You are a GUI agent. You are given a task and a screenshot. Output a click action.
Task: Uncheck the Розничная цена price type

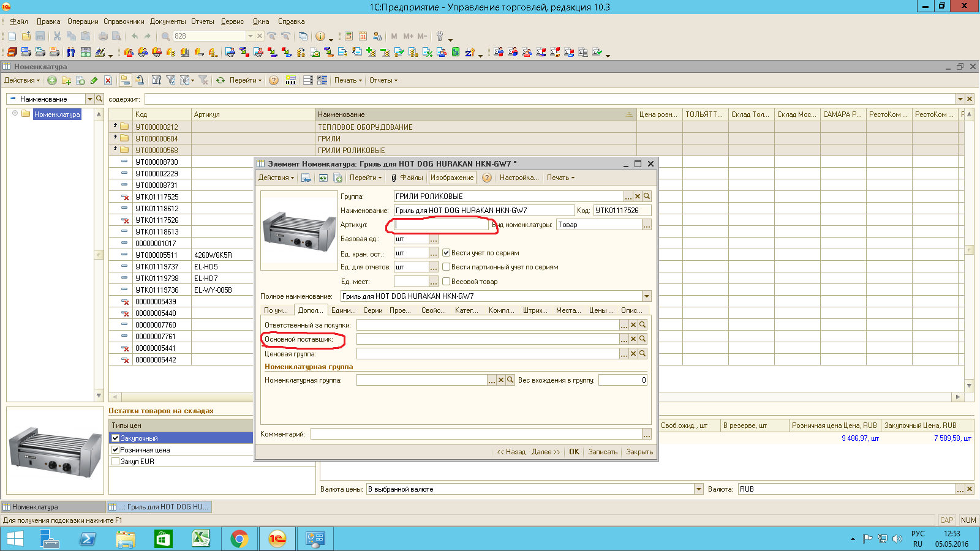115,450
